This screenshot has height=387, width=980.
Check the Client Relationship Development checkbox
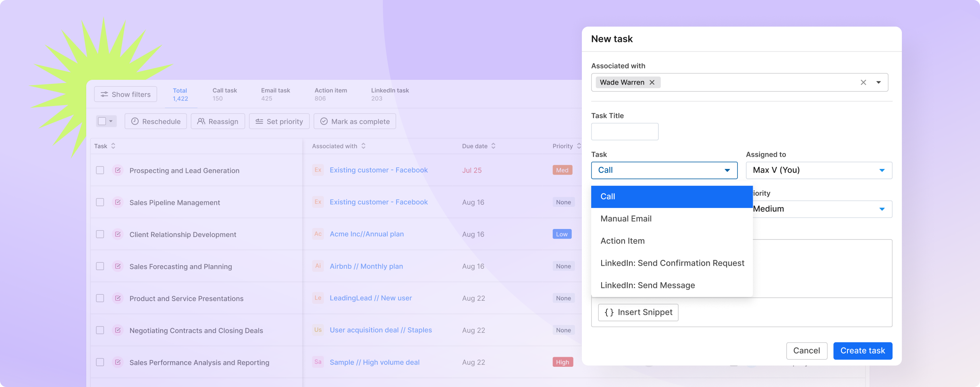100,234
